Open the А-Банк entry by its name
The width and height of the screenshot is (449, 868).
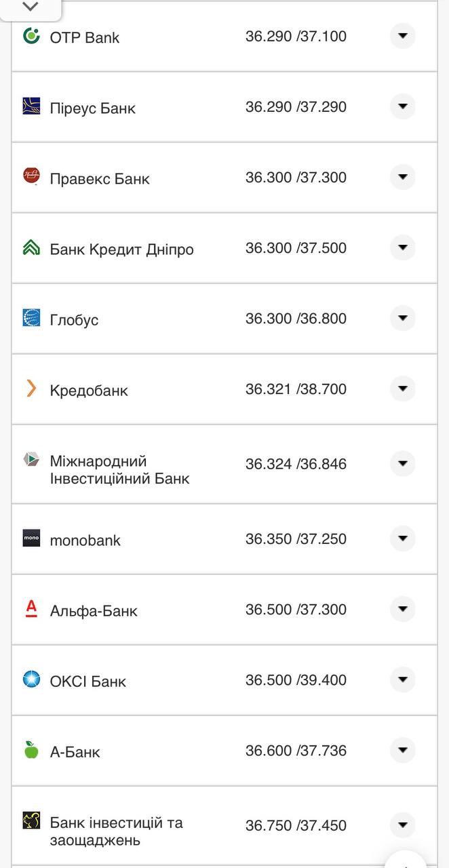tap(75, 751)
